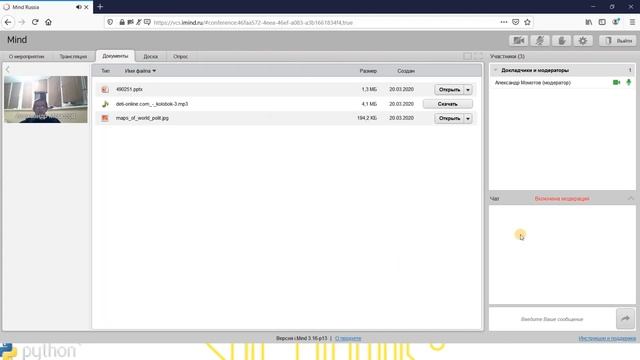
Task: Focus the chat message input field
Action: 552,319
